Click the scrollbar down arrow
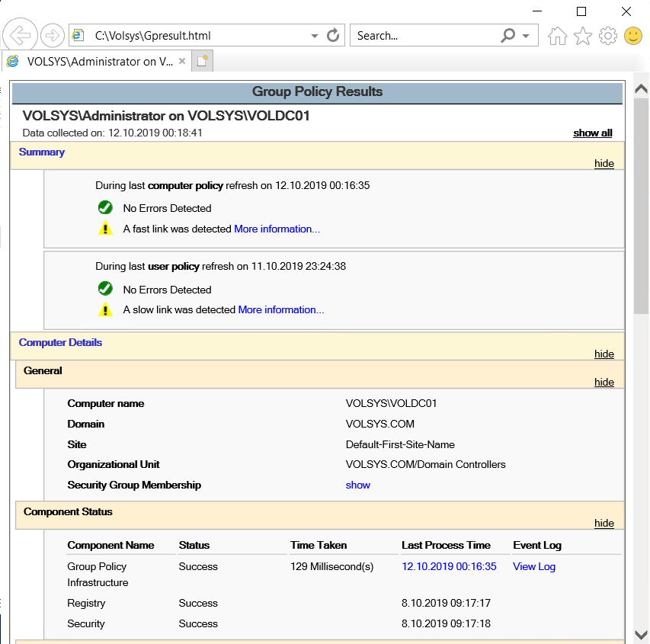 pos(642,635)
